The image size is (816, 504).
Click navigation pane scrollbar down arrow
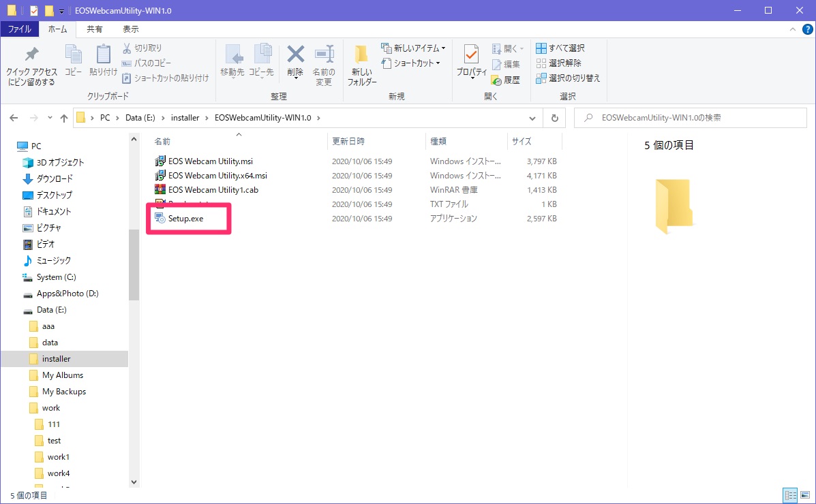coord(134,482)
